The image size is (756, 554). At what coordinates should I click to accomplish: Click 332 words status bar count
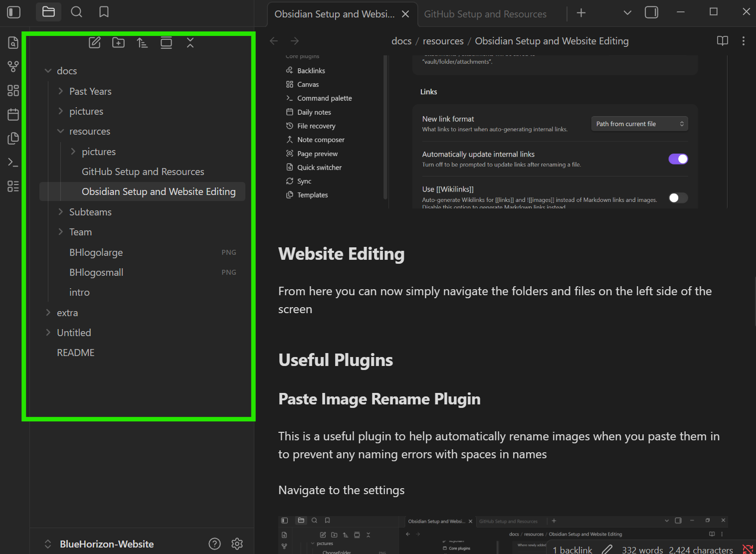[x=642, y=550]
